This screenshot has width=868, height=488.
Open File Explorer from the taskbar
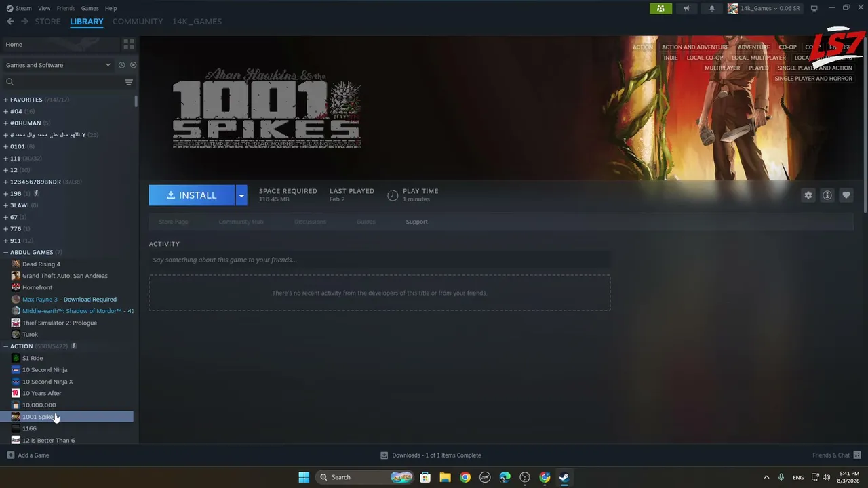click(445, 477)
